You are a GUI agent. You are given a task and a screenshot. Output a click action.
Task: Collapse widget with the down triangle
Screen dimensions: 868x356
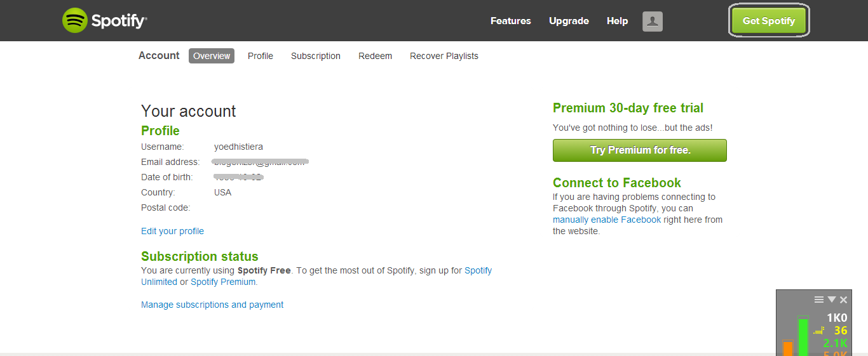point(831,300)
